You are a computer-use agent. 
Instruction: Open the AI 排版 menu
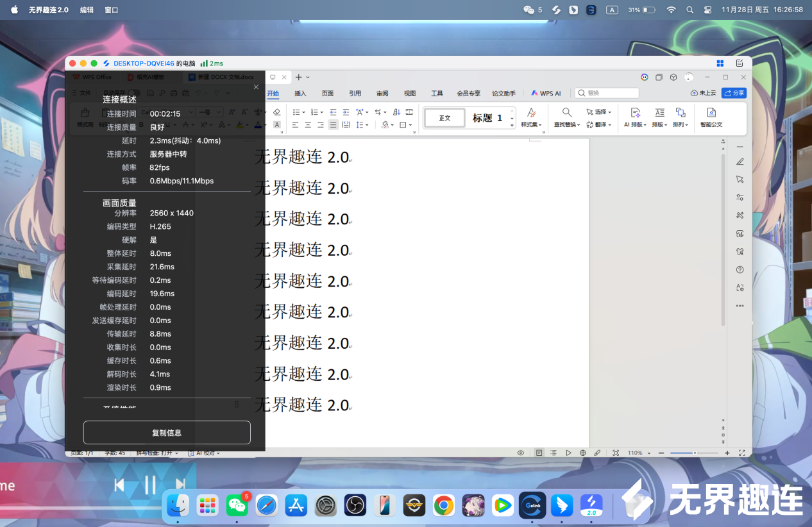point(636,117)
